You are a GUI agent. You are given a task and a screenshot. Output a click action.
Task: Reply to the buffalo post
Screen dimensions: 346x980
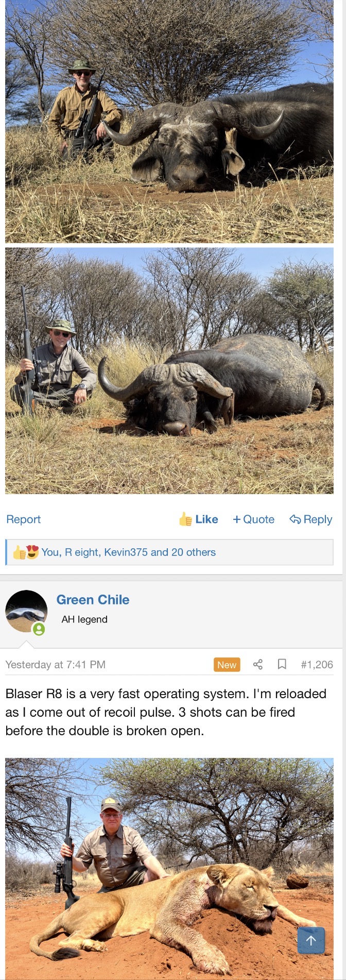coord(311,519)
